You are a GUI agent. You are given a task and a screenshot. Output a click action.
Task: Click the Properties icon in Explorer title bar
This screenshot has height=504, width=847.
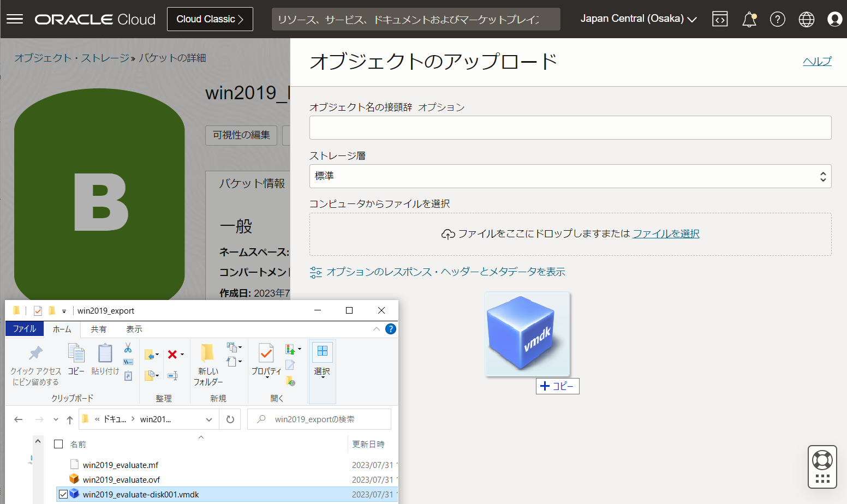[38, 311]
